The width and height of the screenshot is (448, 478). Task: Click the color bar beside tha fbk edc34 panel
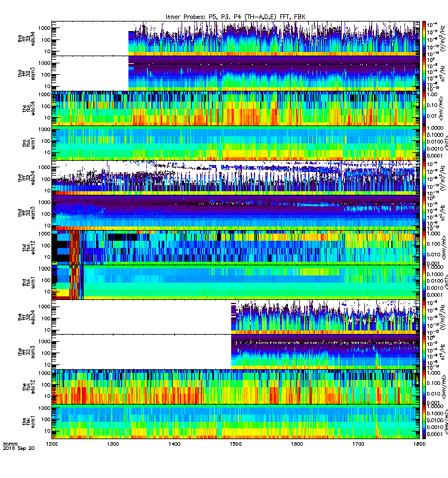(424, 108)
